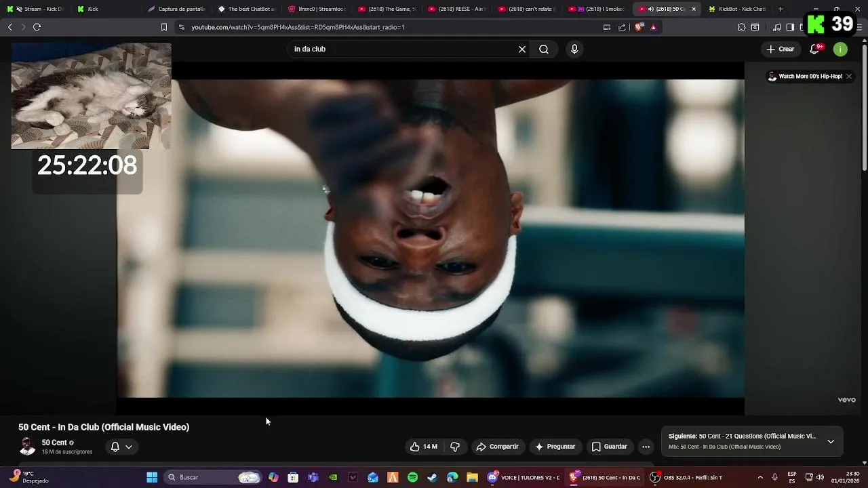
Task: Switch ESP keyboard language indicator
Action: [x=792, y=477]
